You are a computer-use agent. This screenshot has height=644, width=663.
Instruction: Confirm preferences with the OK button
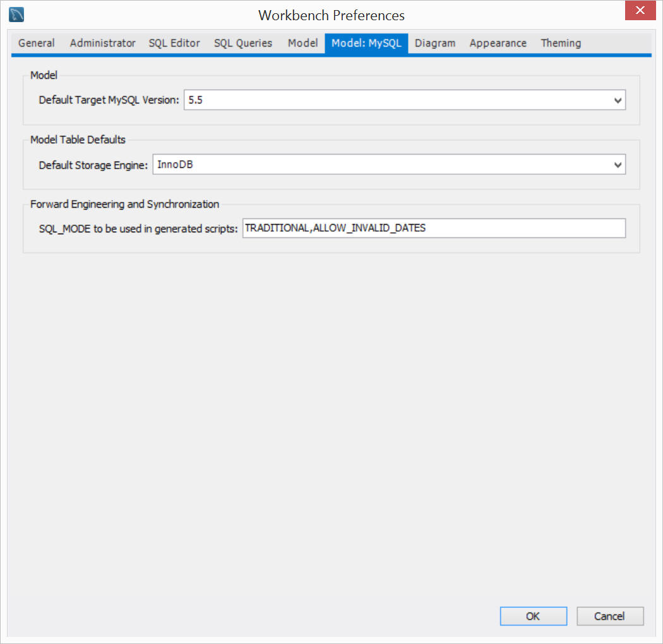533,616
